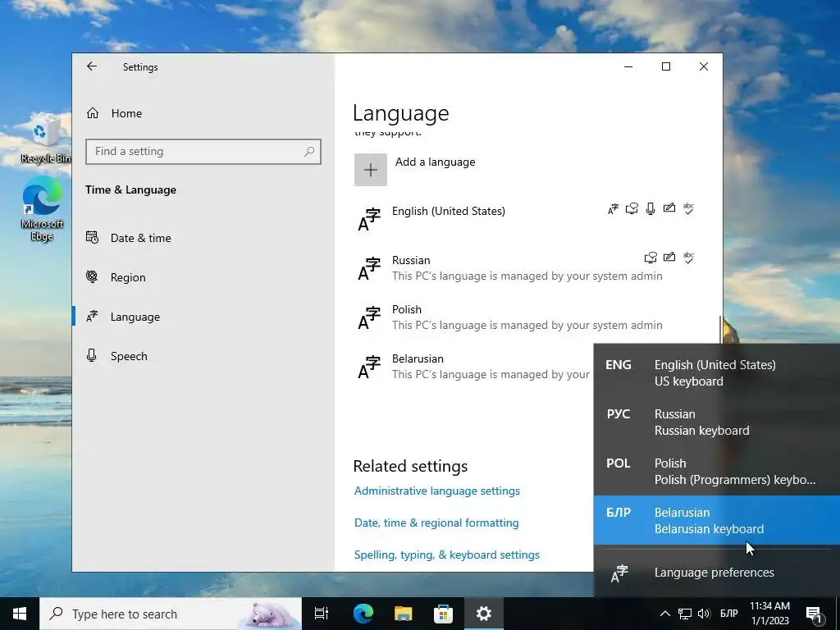Image resolution: width=840 pixels, height=630 pixels.
Task: Click spell-check abc icon on English row
Action: point(688,209)
